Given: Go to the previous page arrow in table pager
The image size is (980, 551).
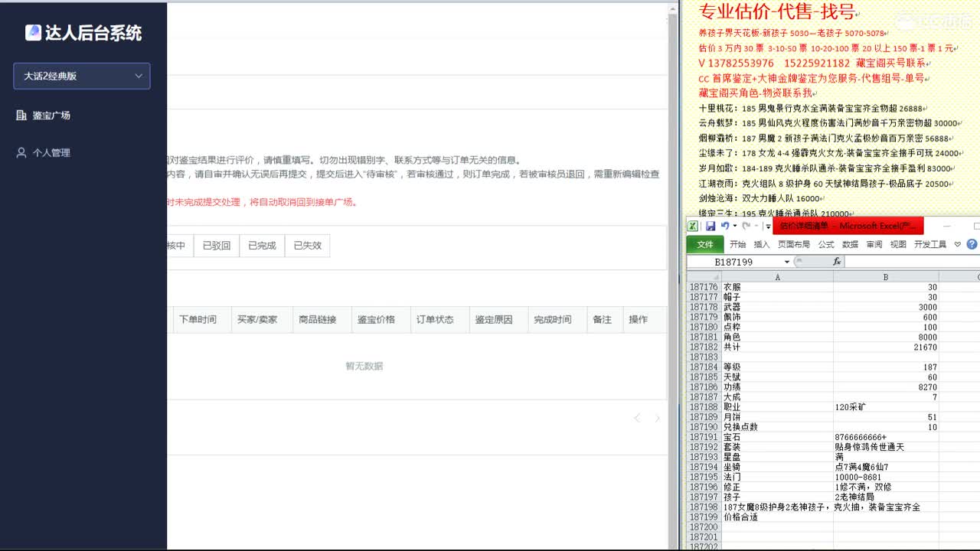Looking at the screenshot, I should pos(637,418).
